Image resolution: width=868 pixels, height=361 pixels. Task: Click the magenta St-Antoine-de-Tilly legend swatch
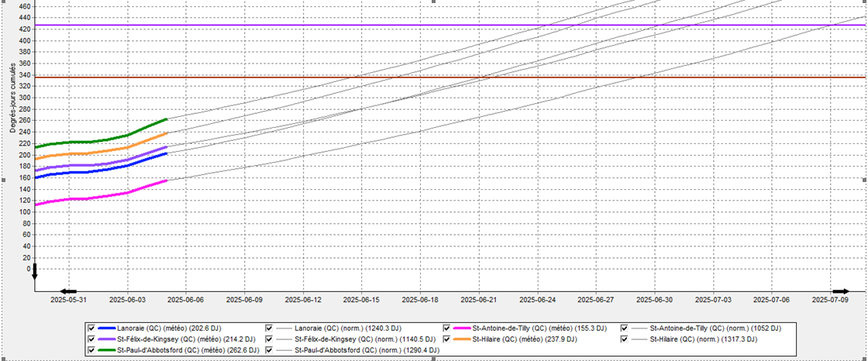(461, 328)
